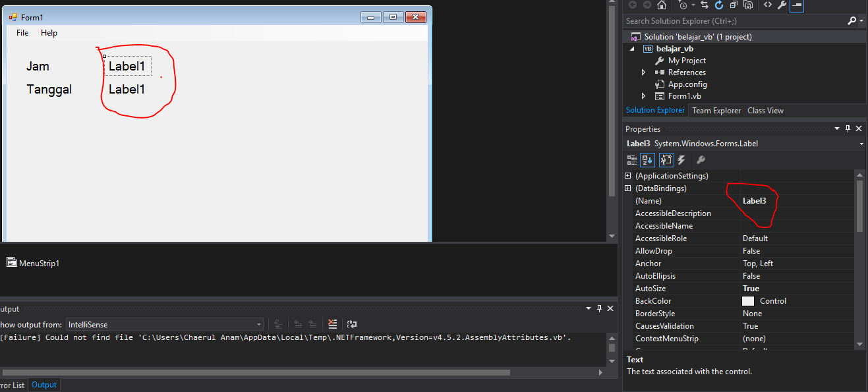Viewport: 868px width, 392px height.
Task: Open Properties window position dropdown arrow
Action: [837, 128]
